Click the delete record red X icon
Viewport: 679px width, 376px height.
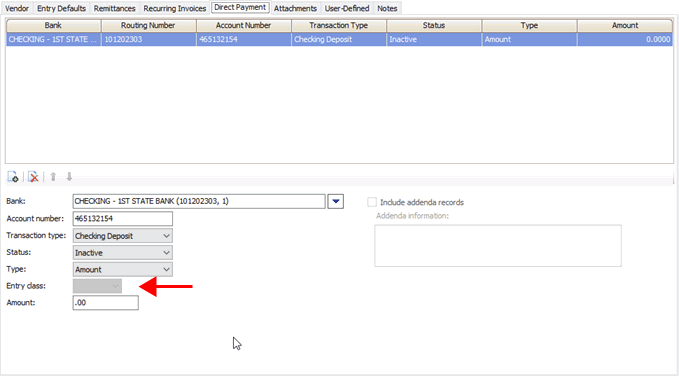coord(33,177)
